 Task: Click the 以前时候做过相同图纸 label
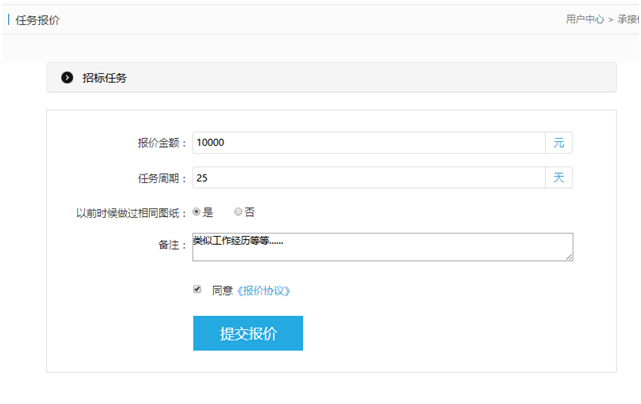click(x=131, y=213)
